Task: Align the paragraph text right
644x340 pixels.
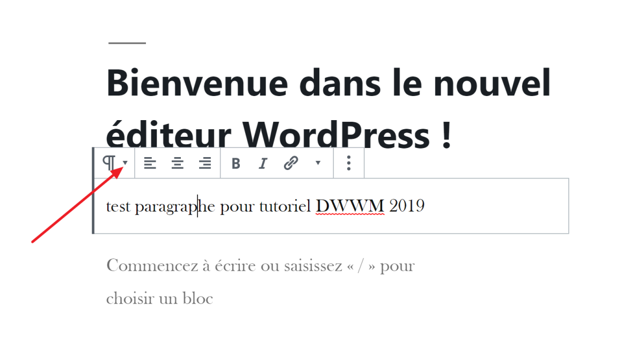Action: [204, 164]
